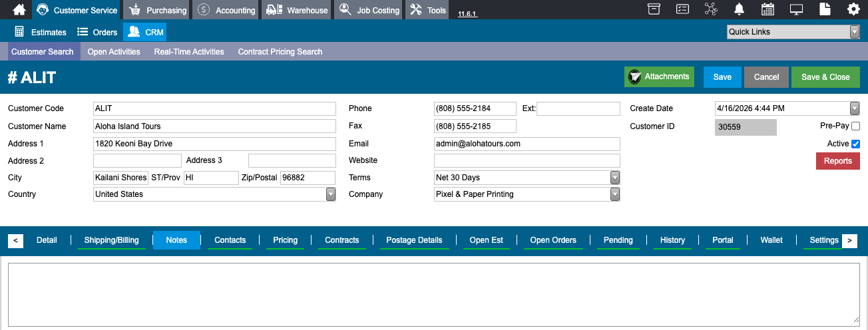Screen dimensions: 868x330
Task: Select the Detail tab
Action: [x=47, y=240]
